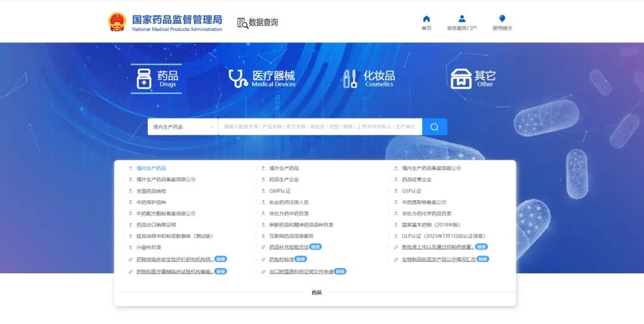Select 非处方药化学药品目录 entry
Image resolution: width=644 pixels, height=324 pixels.
426,214
